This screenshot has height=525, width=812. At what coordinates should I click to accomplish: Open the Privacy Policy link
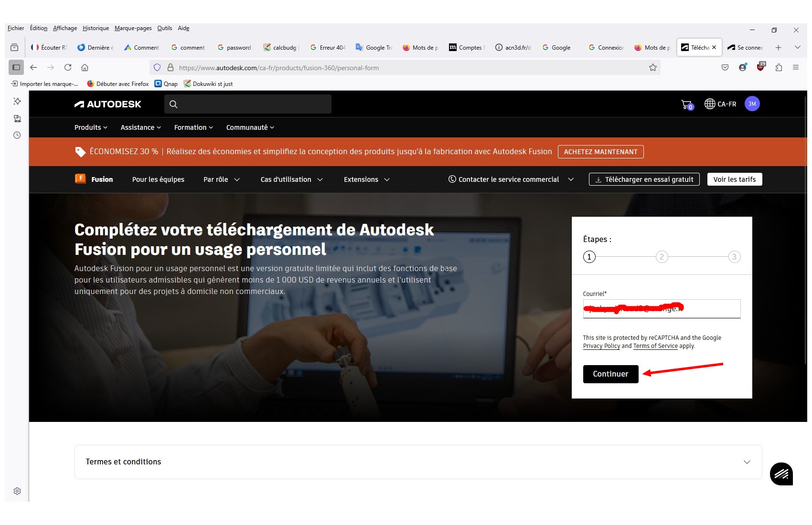coord(601,346)
